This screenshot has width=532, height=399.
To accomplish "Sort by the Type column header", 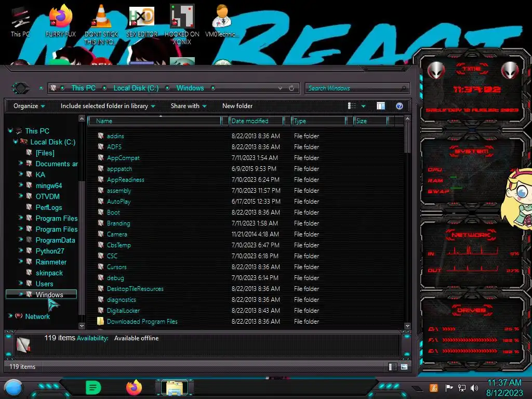I will coord(318,121).
